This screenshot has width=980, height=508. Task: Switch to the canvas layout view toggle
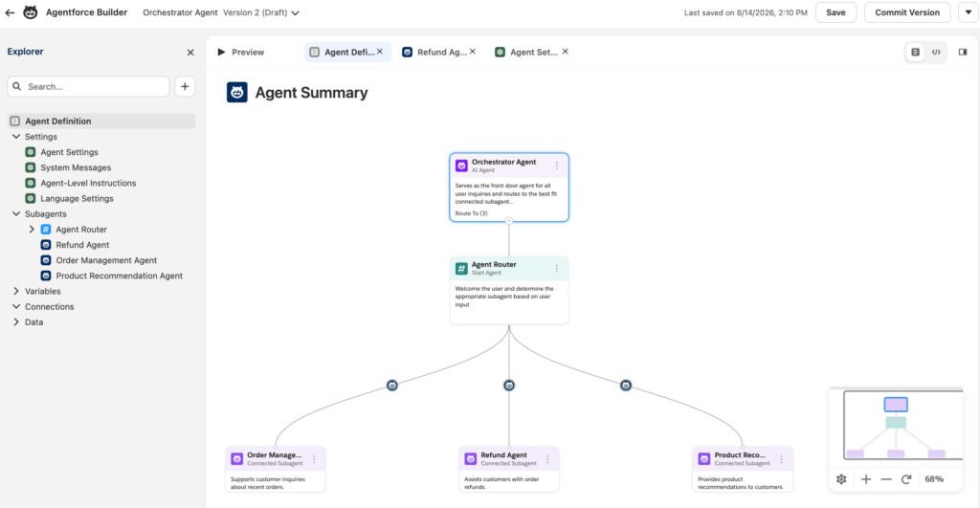click(x=915, y=53)
